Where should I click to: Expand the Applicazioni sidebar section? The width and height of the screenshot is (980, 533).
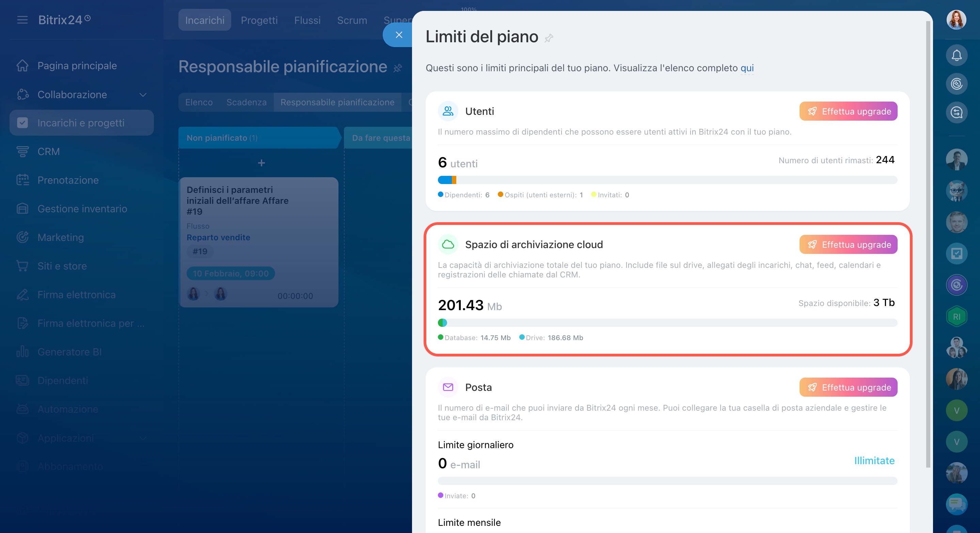pyautogui.click(x=143, y=438)
